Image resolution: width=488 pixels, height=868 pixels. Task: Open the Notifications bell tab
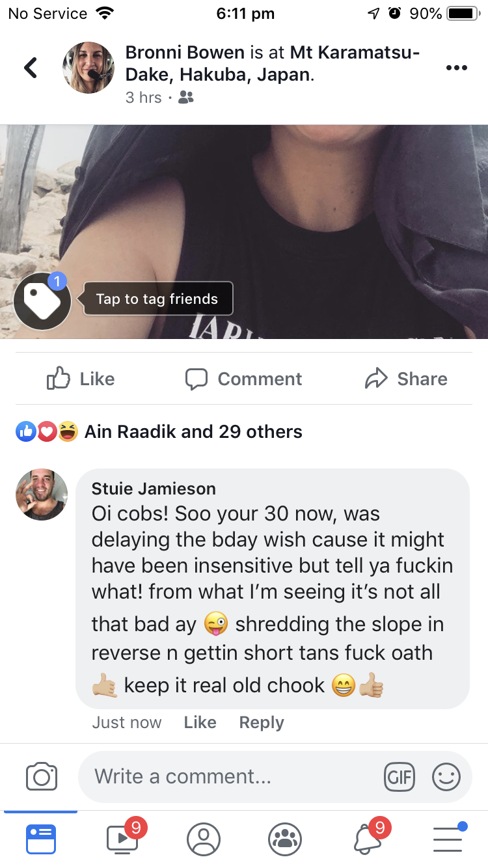click(368, 838)
